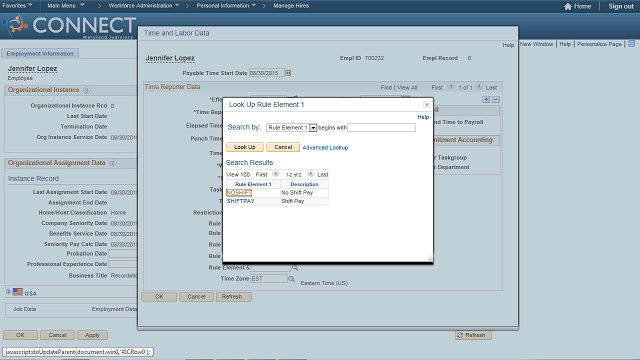Switch to Employment Information tab
The width and height of the screenshot is (640, 360).
coord(40,53)
